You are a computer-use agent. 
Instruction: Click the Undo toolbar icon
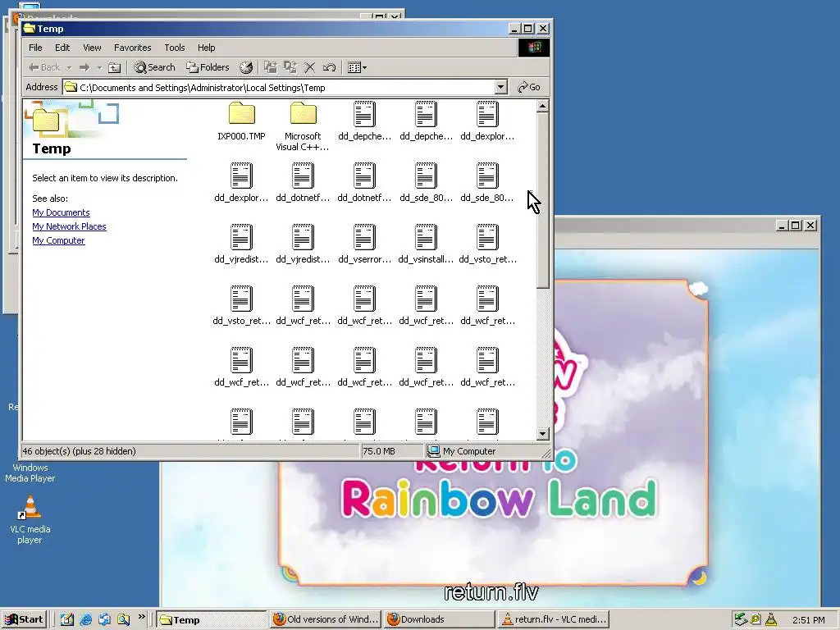(x=329, y=67)
